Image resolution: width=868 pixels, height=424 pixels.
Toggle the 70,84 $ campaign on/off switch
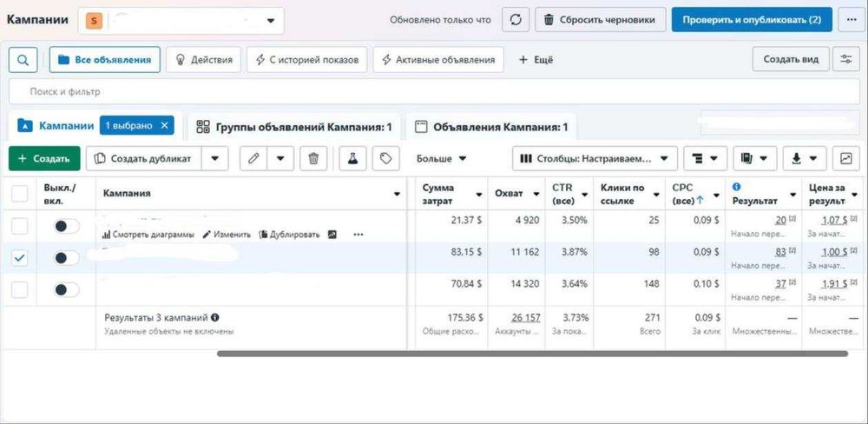point(67,290)
